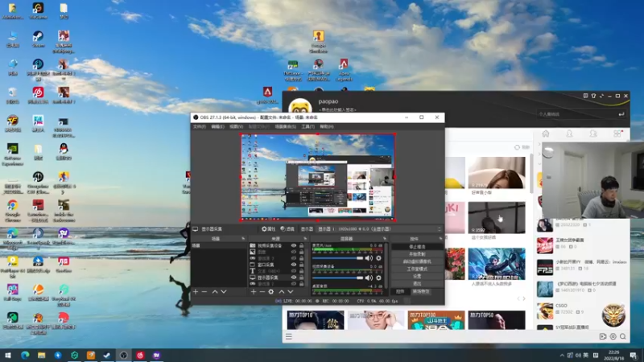644x362 pixels.
Task: Open Apex Legends desktop shortcut
Action: [x=344, y=69]
